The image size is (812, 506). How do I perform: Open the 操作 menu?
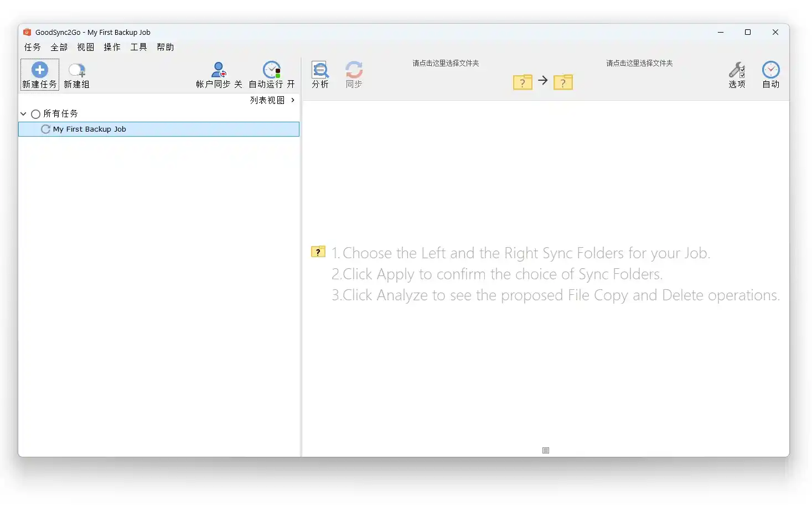(112, 48)
